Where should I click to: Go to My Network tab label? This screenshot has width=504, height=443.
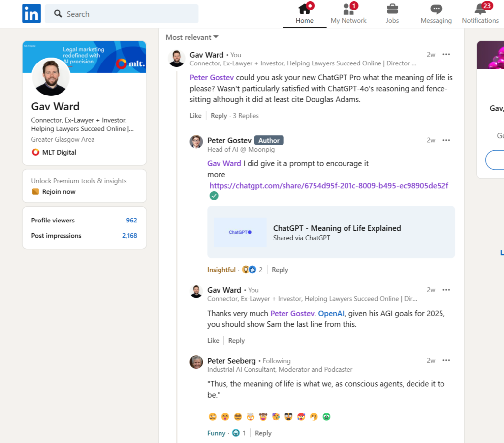point(348,21)
